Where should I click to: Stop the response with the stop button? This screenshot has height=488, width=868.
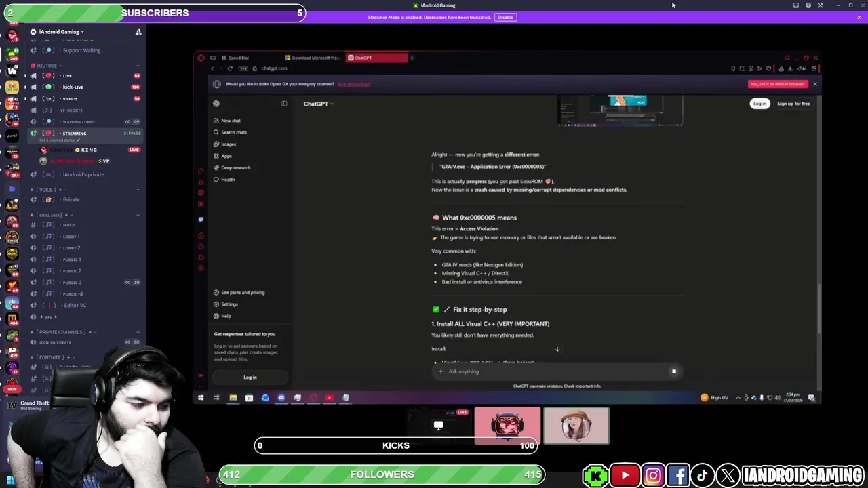[x=673, y=371]
